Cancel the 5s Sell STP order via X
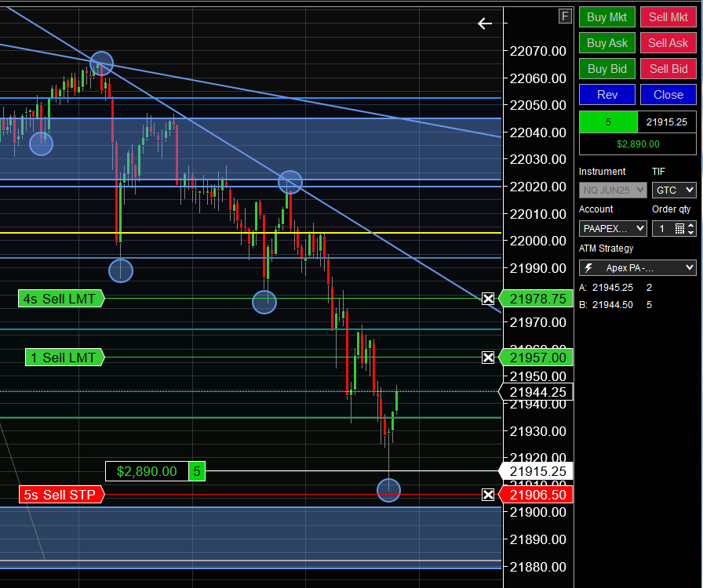Viewport: 703px width, 588px height. pos(488,495)
